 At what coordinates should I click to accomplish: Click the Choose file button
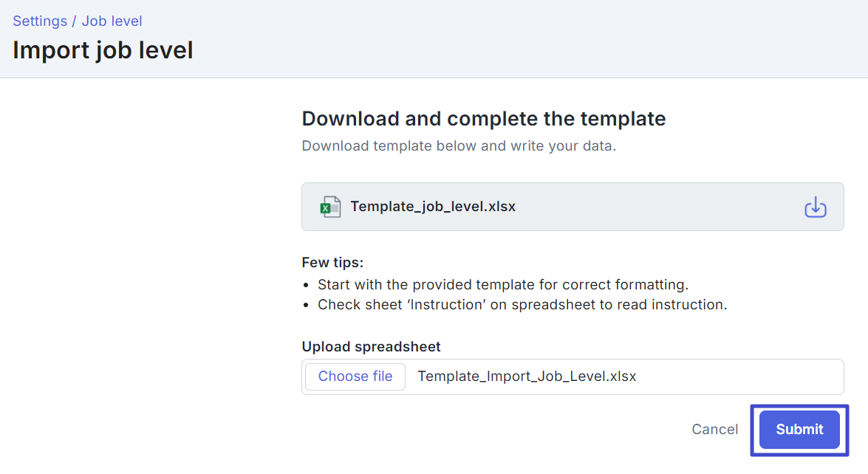[355, 377]
